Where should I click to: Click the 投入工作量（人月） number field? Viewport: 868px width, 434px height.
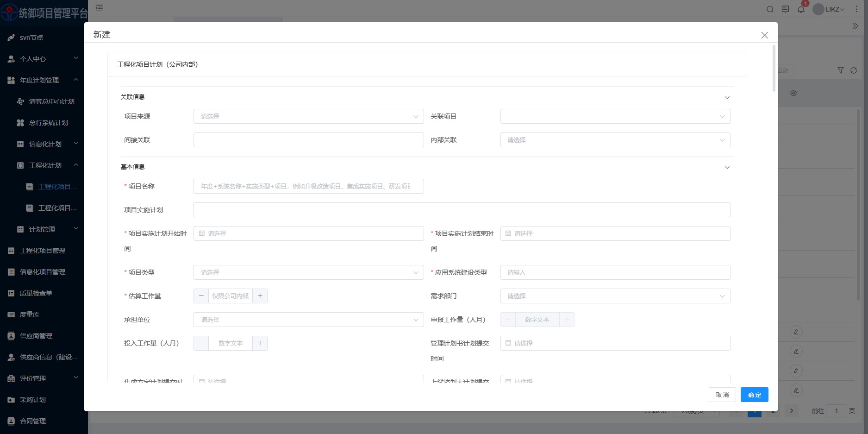tap(231, 343)
